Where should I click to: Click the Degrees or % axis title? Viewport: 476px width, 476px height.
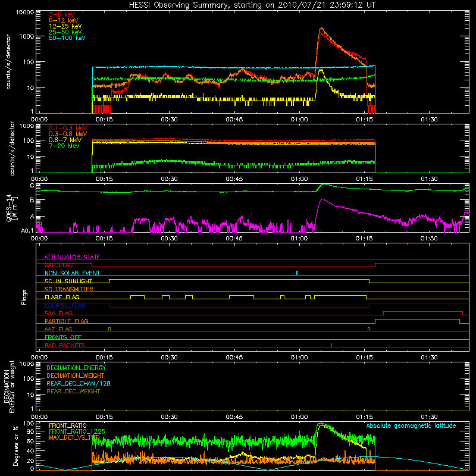coord(15,446)
